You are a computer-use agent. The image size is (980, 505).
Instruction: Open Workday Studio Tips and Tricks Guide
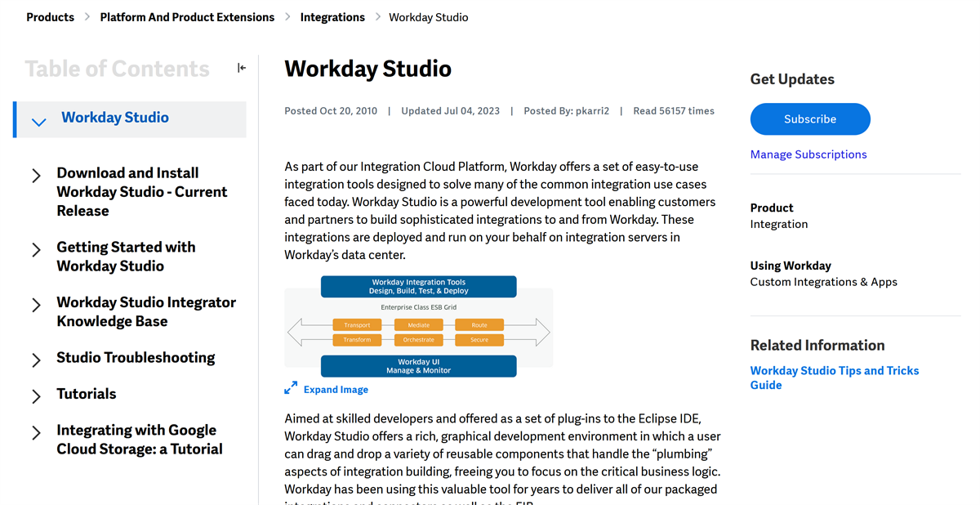pyautogui.click(x=835, y=378)
